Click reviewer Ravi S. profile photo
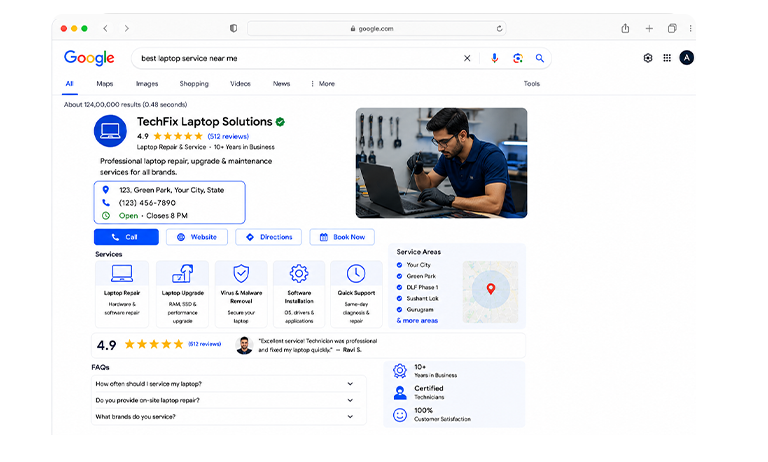 244,345
